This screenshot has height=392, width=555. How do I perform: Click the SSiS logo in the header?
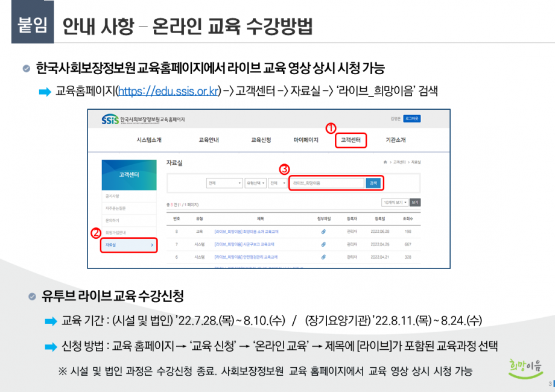click(x=110, y=119)
